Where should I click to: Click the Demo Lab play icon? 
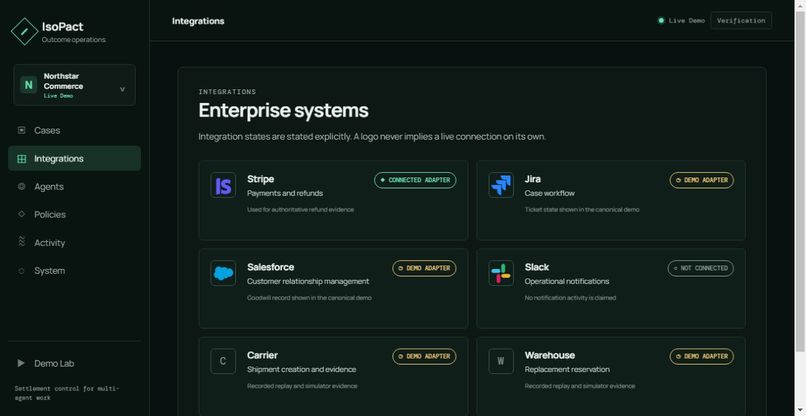click(x=21, y=363)
